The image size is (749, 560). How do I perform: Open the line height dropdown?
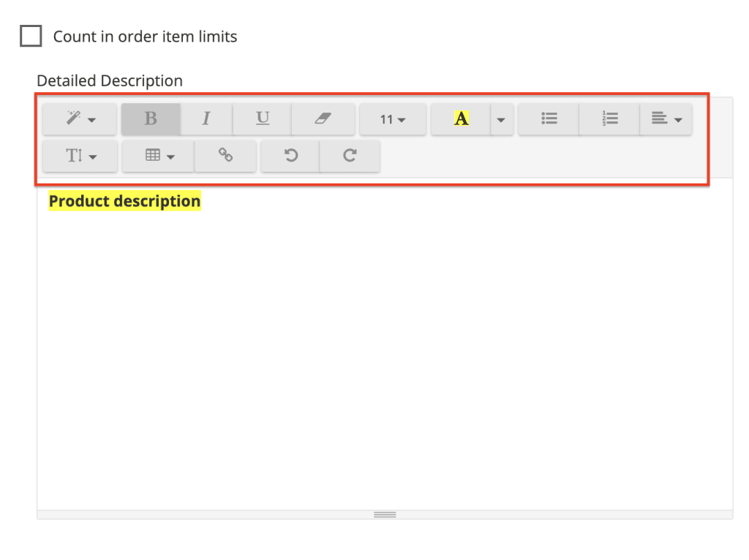[x=80, y=156]
